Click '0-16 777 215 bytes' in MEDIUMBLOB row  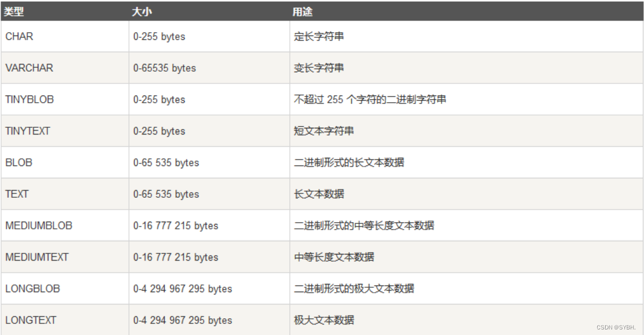tap(176, 226)
